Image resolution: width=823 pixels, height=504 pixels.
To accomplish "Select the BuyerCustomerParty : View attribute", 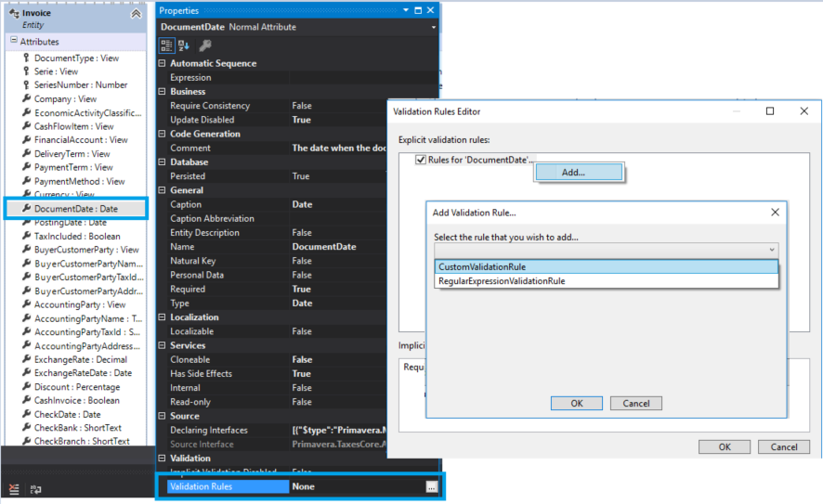I will [x=86, y=251].
